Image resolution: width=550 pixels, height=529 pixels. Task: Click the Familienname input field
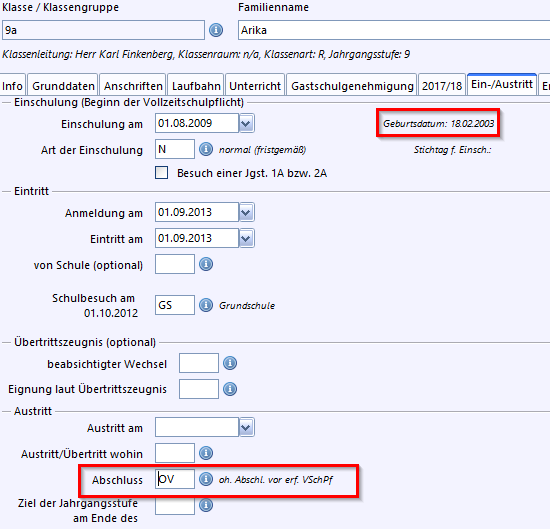tap(394, 30)
